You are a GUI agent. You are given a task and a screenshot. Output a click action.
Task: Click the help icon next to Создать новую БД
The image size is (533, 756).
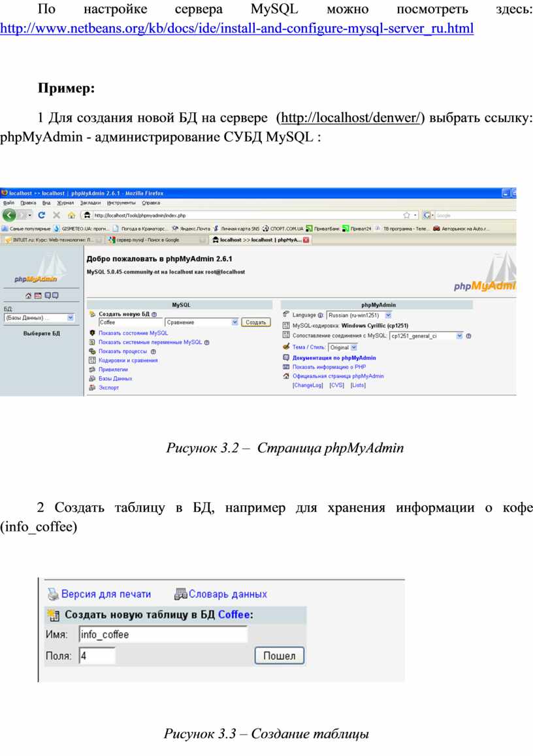pos(154,314)
